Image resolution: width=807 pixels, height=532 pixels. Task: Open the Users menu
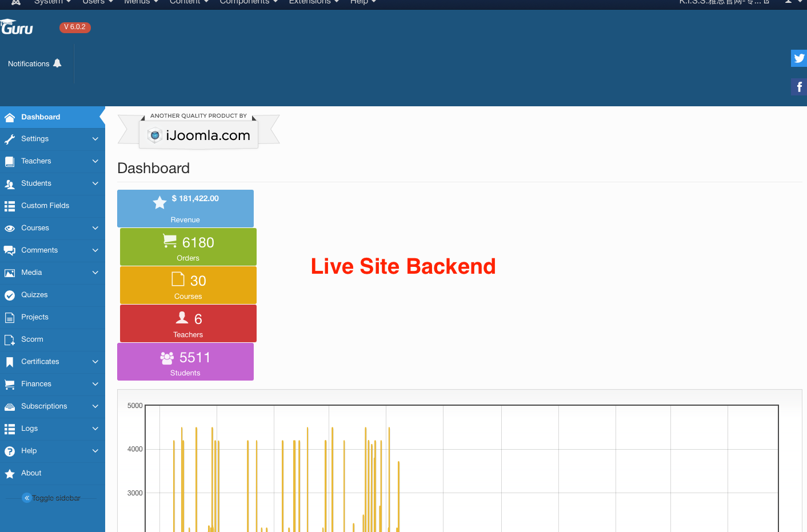coord(98,2)
